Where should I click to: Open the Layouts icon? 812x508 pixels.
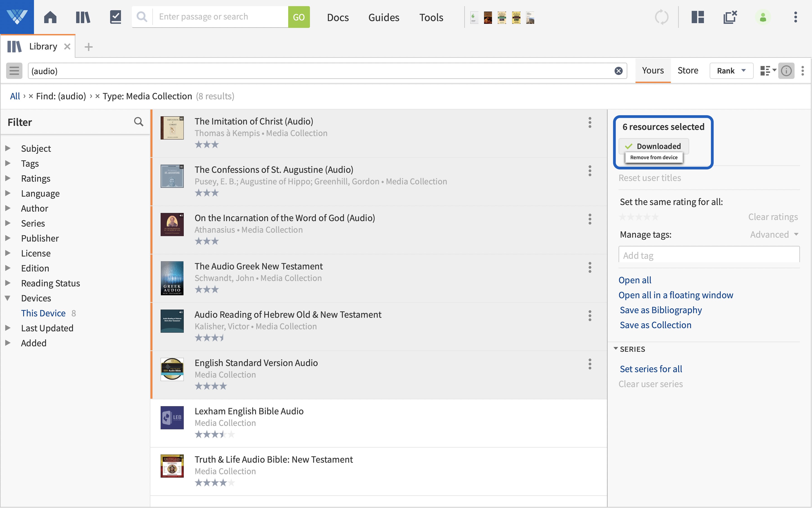[698, 17]
